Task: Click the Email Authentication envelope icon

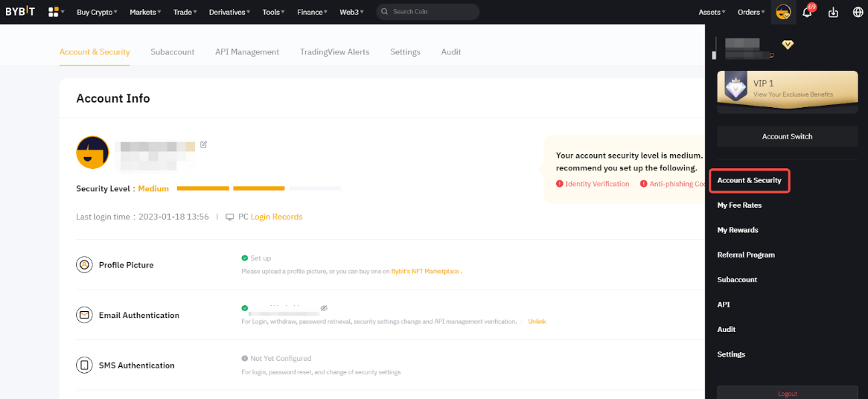Action: [84, 315]
